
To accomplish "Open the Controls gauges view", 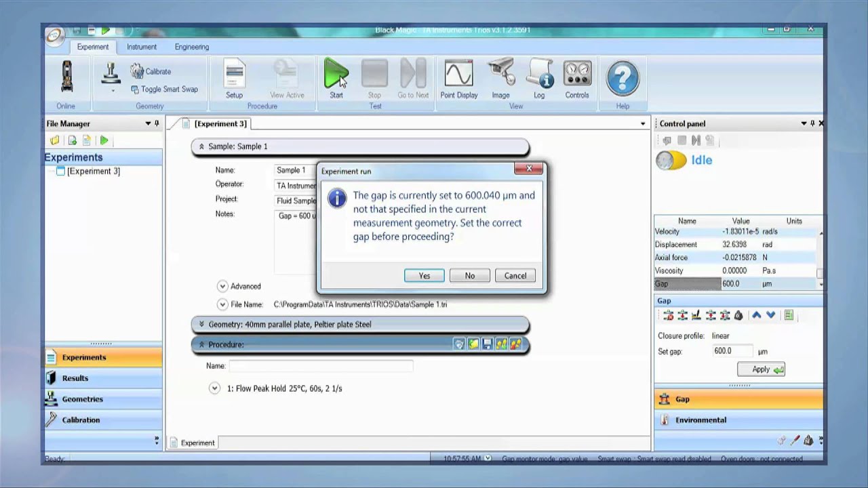I will coord(577,79).
